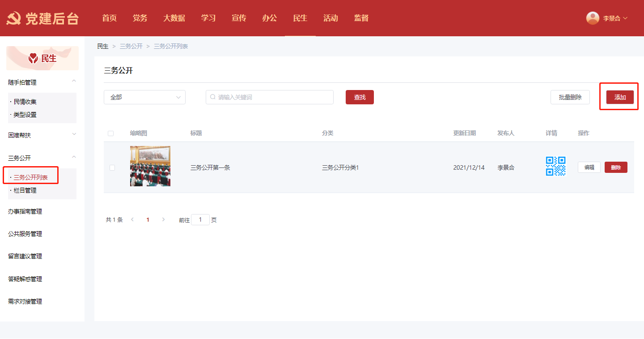Screen dimensions: 644x339
Task: Check the 三务公开第一条 row checkbox
Action: 112,167
